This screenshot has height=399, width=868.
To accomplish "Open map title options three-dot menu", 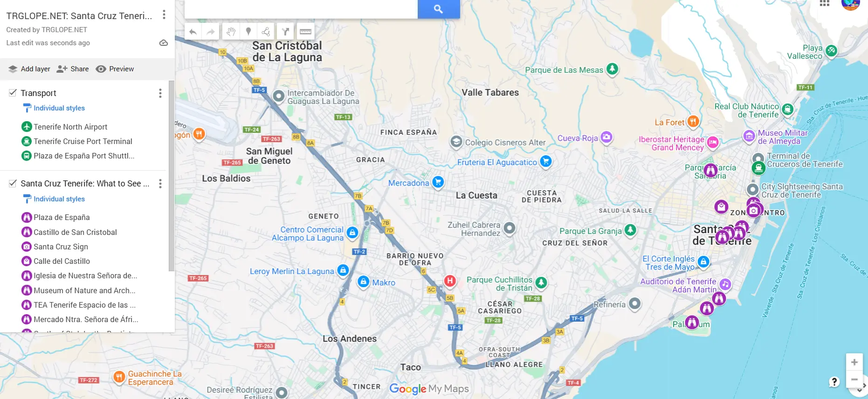I will tap(164, 14).
